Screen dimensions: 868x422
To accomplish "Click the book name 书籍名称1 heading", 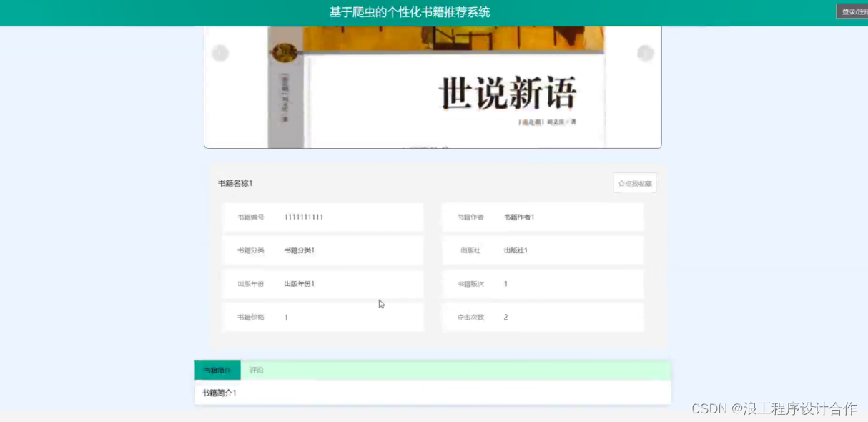I will coord(236,183).
